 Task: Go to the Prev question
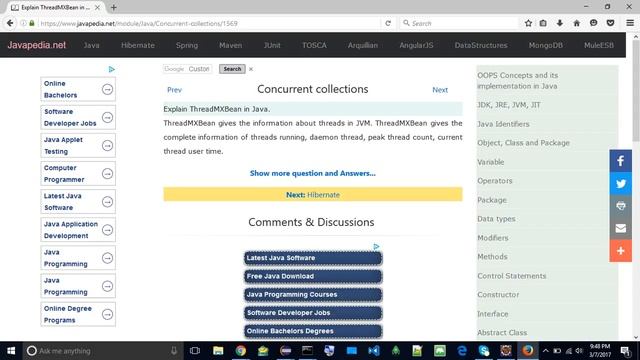click(x=174, y=90)
